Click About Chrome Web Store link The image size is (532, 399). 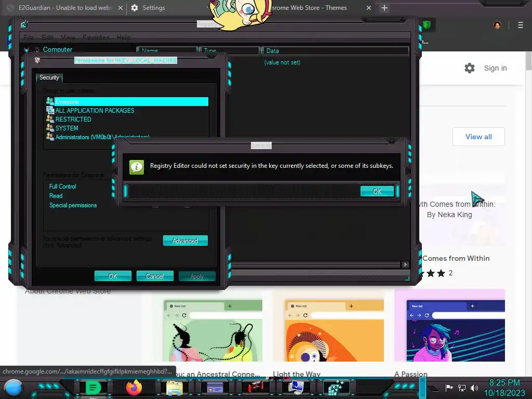[68, 291]
